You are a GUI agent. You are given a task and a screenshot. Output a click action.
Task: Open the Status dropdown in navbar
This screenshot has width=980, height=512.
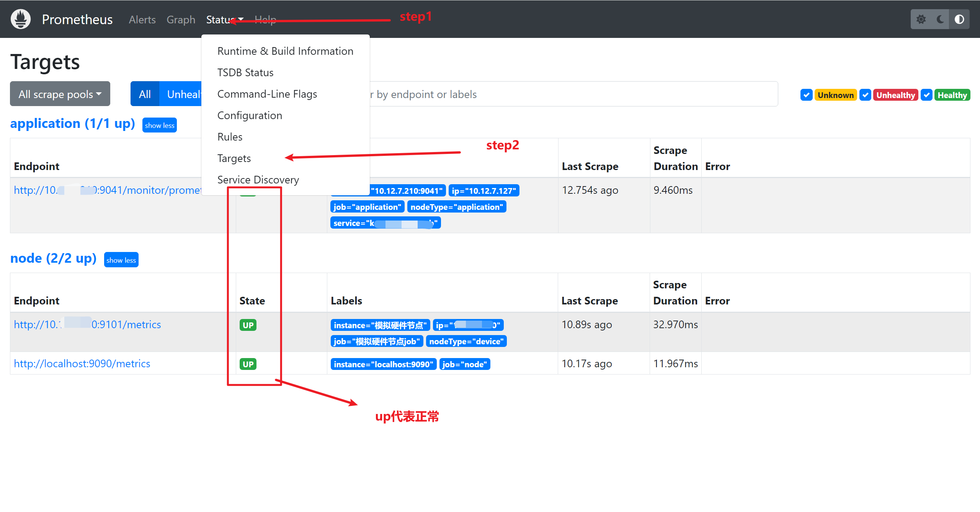point(225,20)
